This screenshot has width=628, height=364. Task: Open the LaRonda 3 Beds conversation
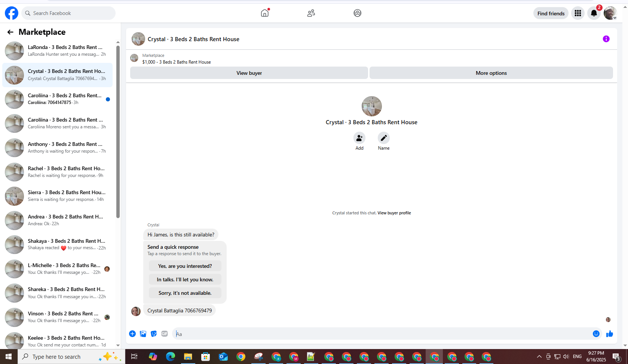tap(58, 51)
